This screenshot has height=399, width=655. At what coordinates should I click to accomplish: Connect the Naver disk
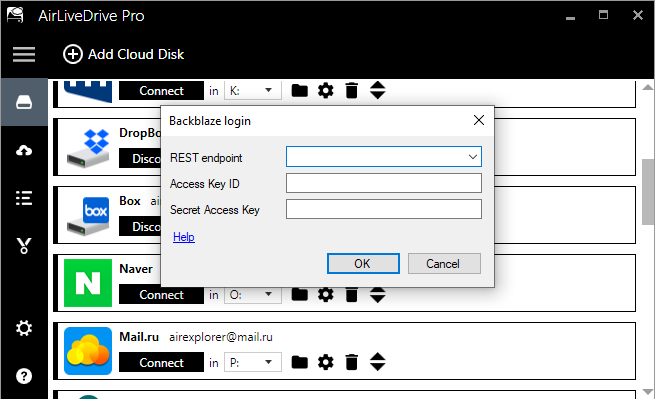(161, 295)
